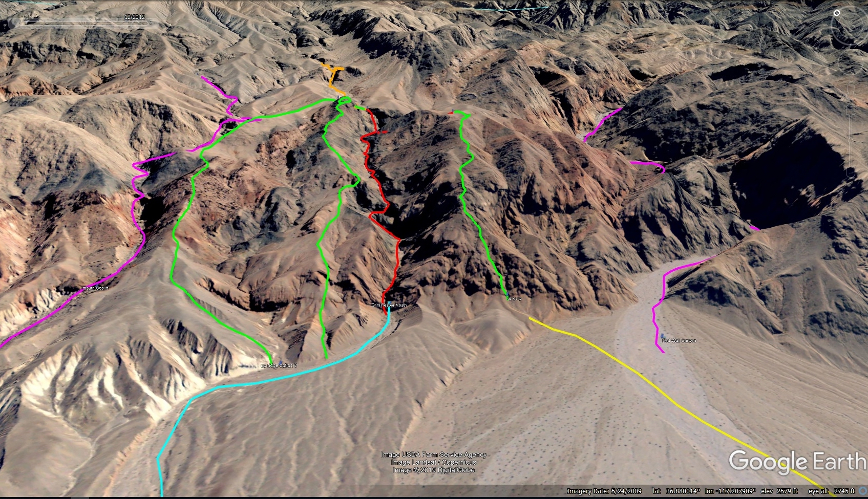
Task: Click the Imagery Date 5/24/2009 text
Action: [604, 491]
